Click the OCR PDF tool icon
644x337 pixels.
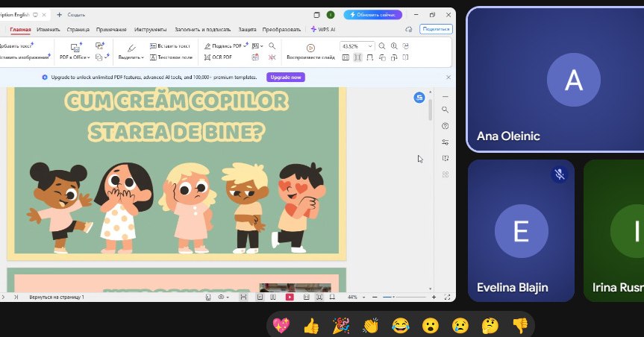(x=207, y=57)
